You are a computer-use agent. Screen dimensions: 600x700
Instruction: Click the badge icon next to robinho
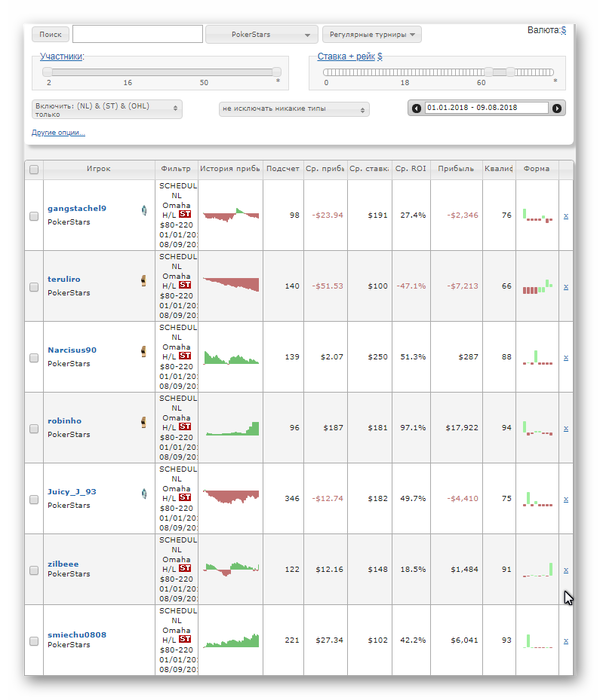point(143,422)
